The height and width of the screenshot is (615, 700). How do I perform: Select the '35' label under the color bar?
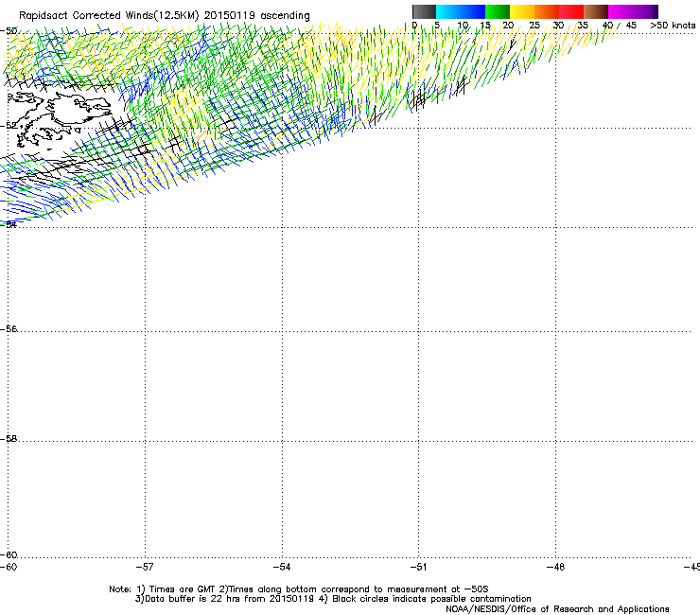[583, 26]
